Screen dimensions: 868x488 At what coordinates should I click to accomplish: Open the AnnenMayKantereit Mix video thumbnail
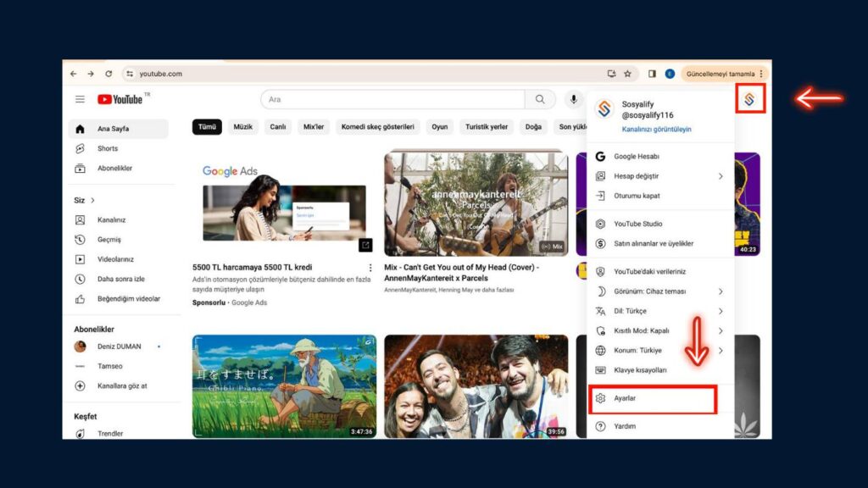[476, 202]
